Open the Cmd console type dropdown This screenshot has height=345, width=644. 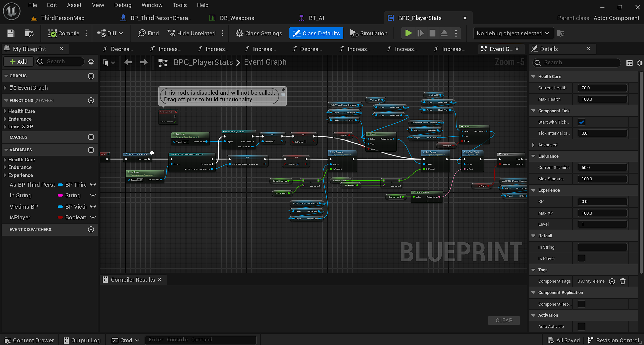(x=126, y=340)
